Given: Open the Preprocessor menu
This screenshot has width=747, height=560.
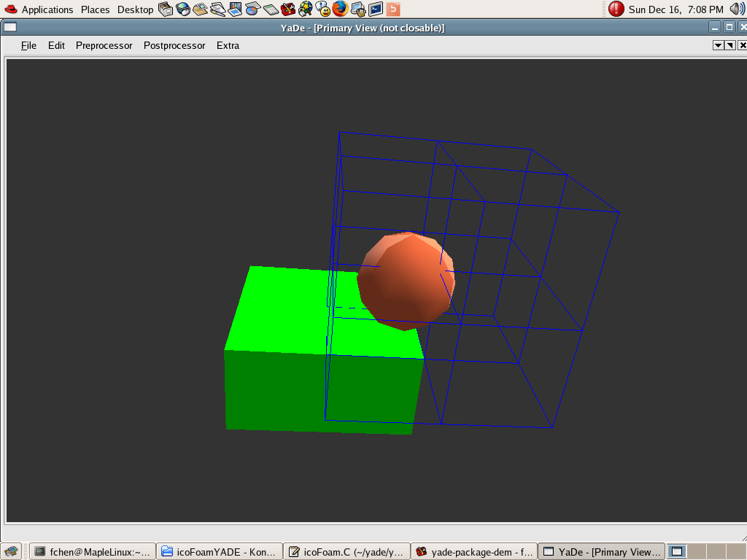Looking at the screenshot, I should [104, 45].
